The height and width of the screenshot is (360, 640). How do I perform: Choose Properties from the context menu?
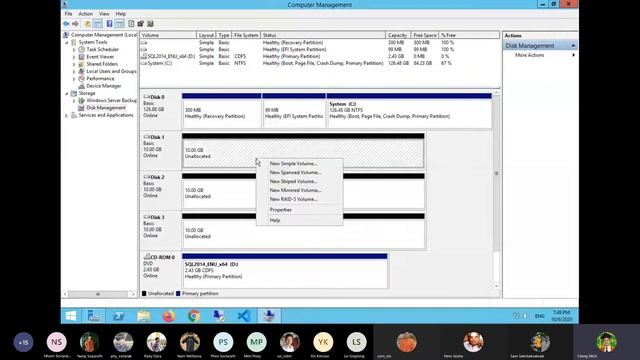(300, 210)
